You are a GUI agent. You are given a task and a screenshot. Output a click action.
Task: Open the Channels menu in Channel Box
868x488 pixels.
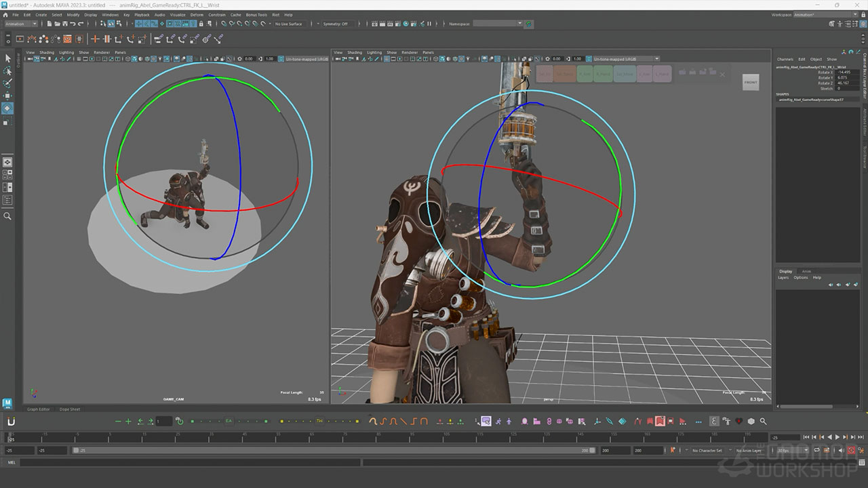(785, 59)
